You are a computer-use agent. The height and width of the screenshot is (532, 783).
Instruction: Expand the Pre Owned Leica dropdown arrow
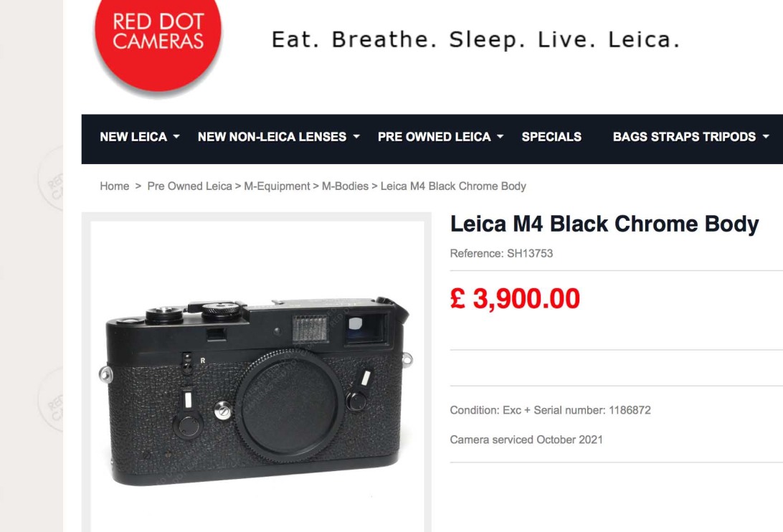(x=500, y=136)
